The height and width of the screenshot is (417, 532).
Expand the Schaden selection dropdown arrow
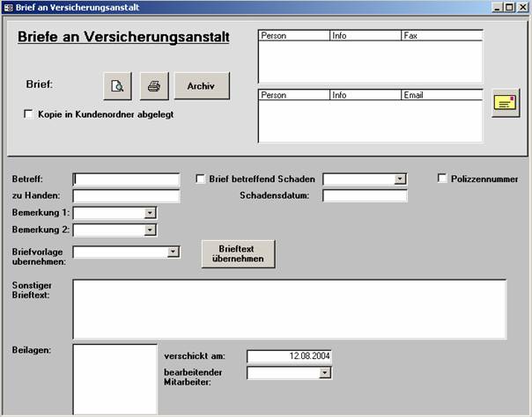point(401,179)
